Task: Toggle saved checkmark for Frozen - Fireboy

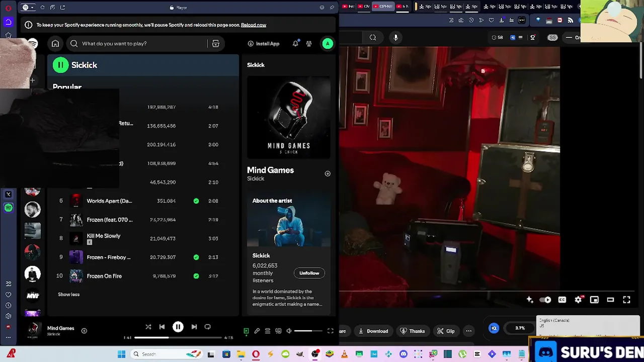Action: [x=196, y=257]
